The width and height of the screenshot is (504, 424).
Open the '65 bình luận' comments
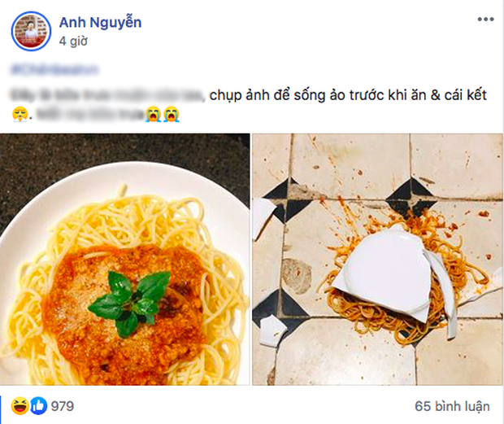(x=452, y=406)
